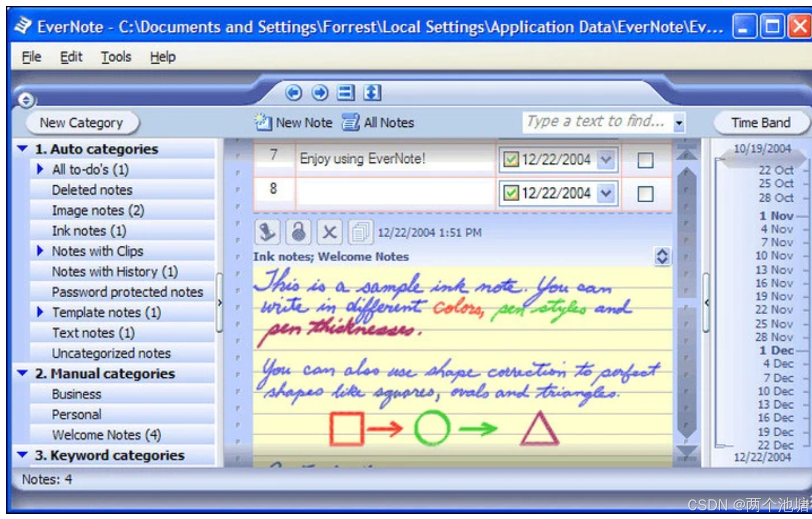
Task: Collapse the categories panel with side handle
Action: [x=220, y=303]
